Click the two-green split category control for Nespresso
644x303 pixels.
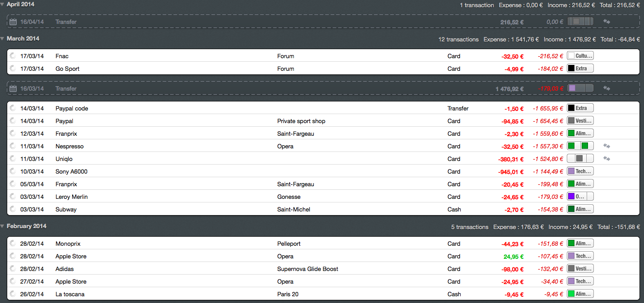coord(580,146)
